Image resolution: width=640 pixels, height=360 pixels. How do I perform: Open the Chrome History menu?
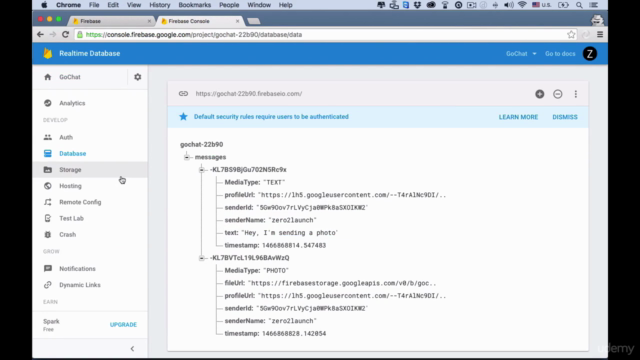pyautogui.click(x=160, y=5)
